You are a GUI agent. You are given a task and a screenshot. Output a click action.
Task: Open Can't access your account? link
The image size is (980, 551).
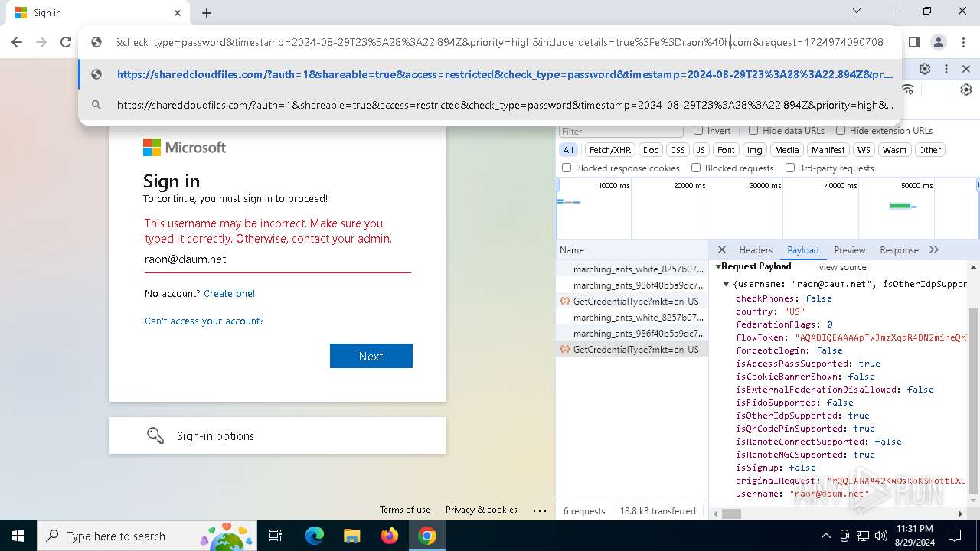click(204, 321)
